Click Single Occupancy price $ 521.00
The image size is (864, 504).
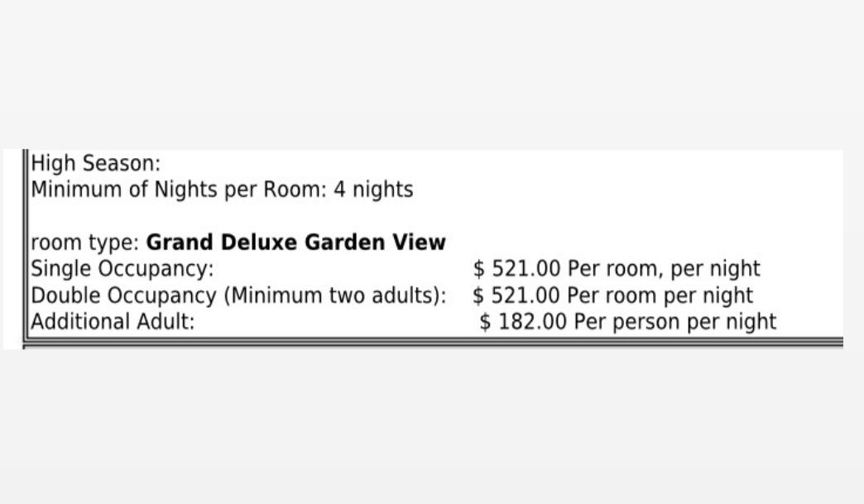(516, 269)
